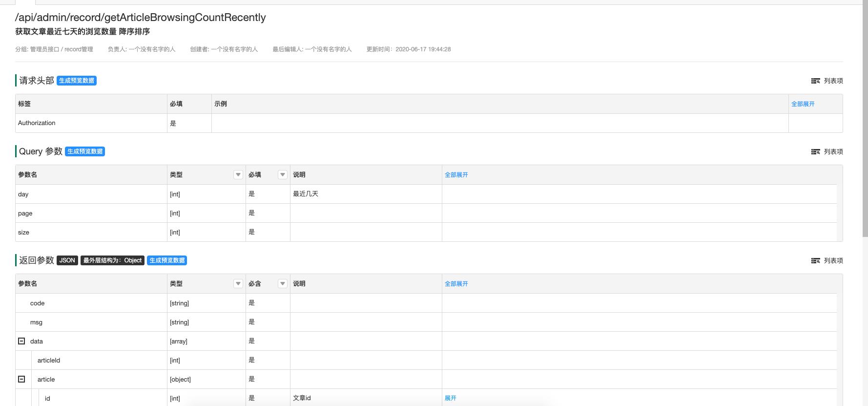Select the page parameter name
The height and width of the screenshot is (406, 868).
click(x=25, y=214)
